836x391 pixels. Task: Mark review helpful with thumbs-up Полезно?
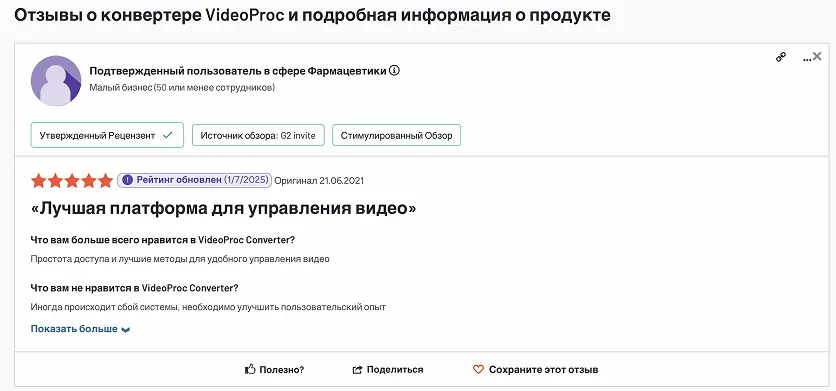tap(274, 369)
